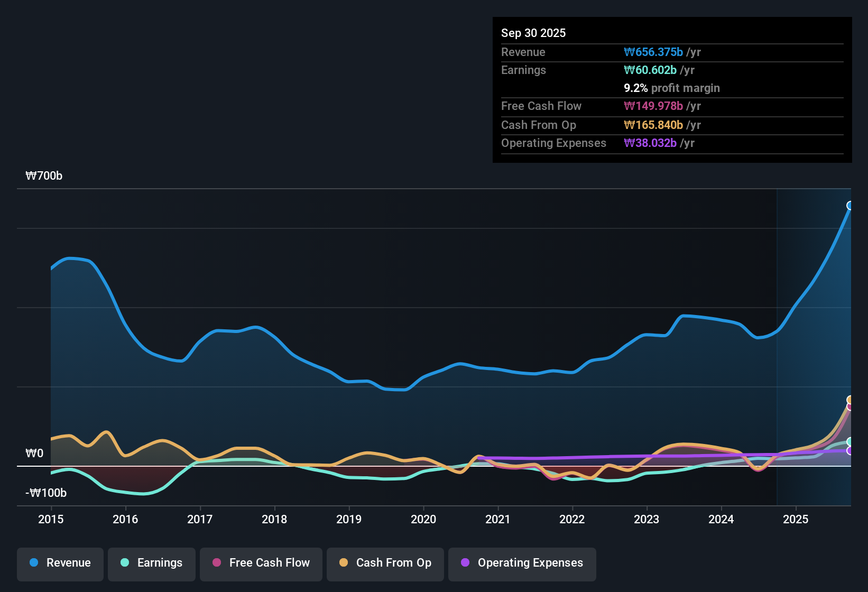Click the 2025 axis label on the timeline
Viewport: 868px width, 592px height.
796,520
